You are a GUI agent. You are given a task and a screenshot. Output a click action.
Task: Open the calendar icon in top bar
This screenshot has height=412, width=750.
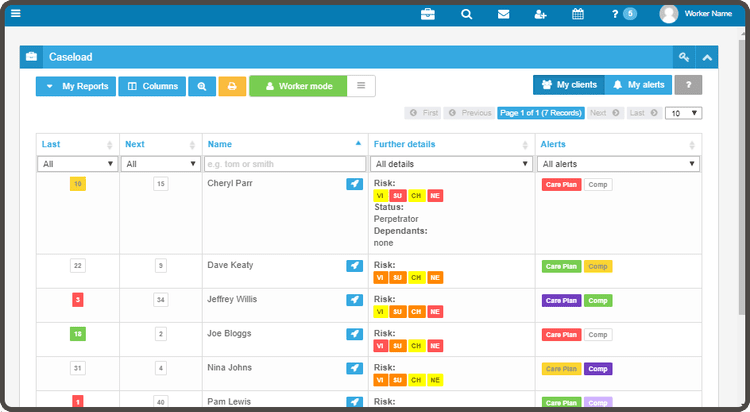pos(578,14)
